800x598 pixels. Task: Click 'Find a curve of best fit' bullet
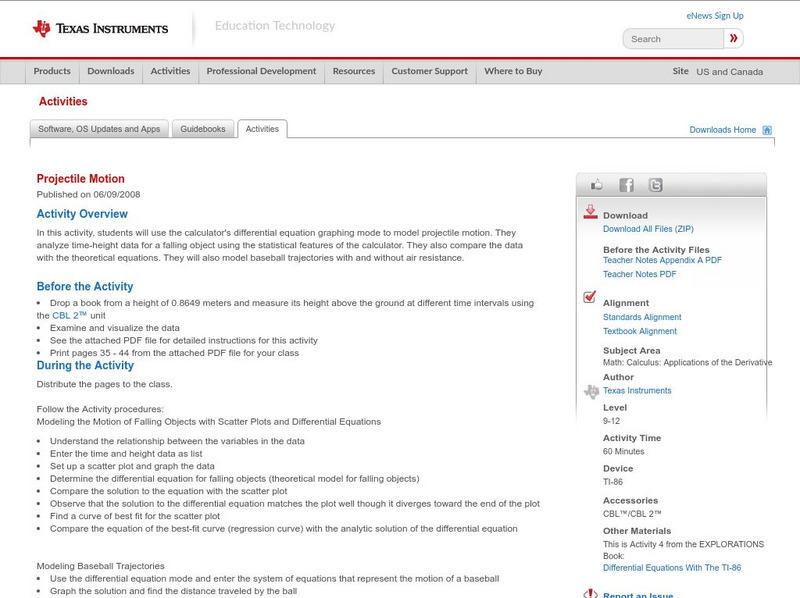click(135, 516)
